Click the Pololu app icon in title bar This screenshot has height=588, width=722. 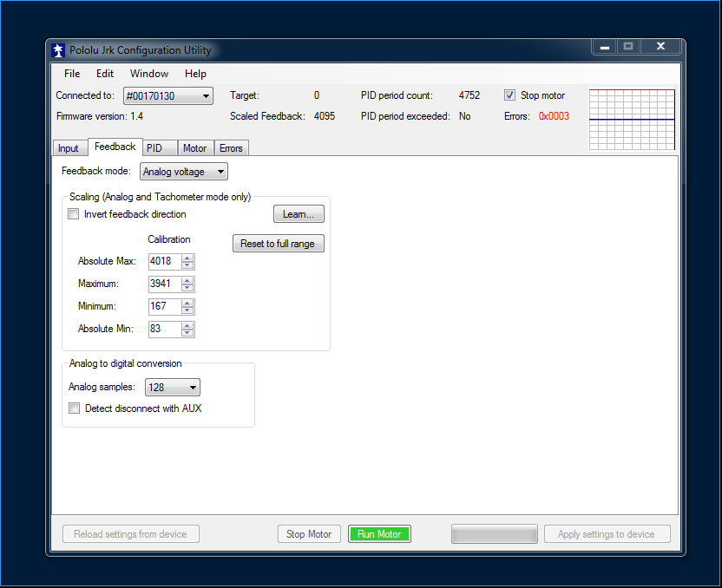click(x=58, y=50)
